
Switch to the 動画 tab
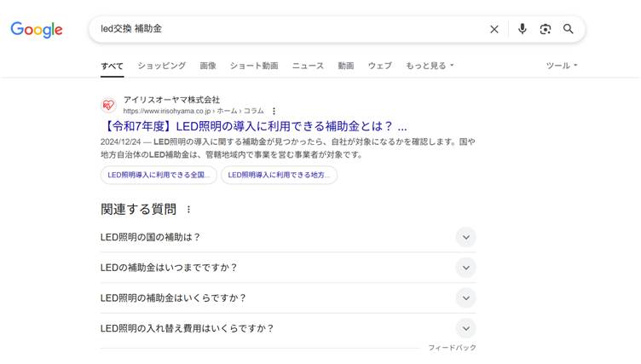tap(346, 66)
